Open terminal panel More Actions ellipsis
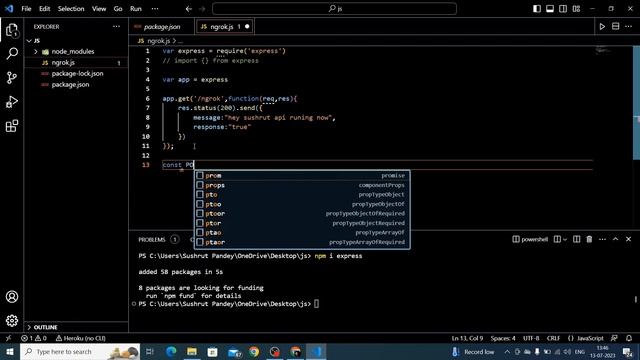The image size is (640, 360). [602, 239]
